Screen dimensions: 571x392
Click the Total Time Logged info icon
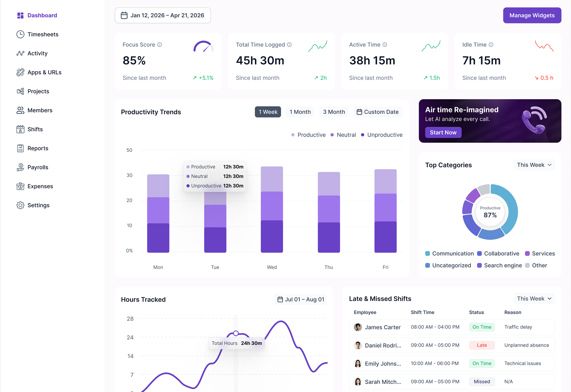pyautogui.click(x=289, y=45)
